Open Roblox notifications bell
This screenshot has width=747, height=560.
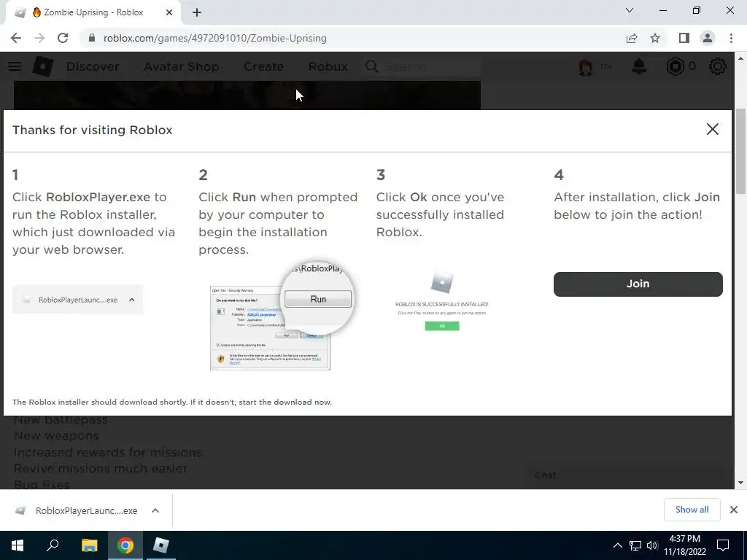(639, 66)
